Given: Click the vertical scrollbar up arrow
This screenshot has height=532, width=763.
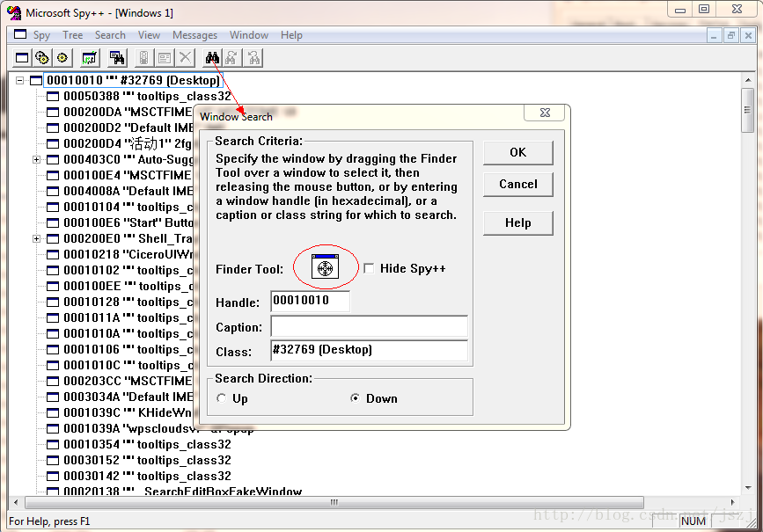Looking at the screenshot, I should (748, 80).
